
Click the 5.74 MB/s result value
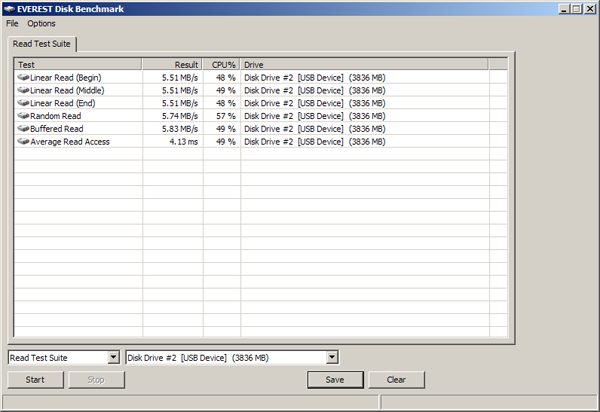[180, 116]
